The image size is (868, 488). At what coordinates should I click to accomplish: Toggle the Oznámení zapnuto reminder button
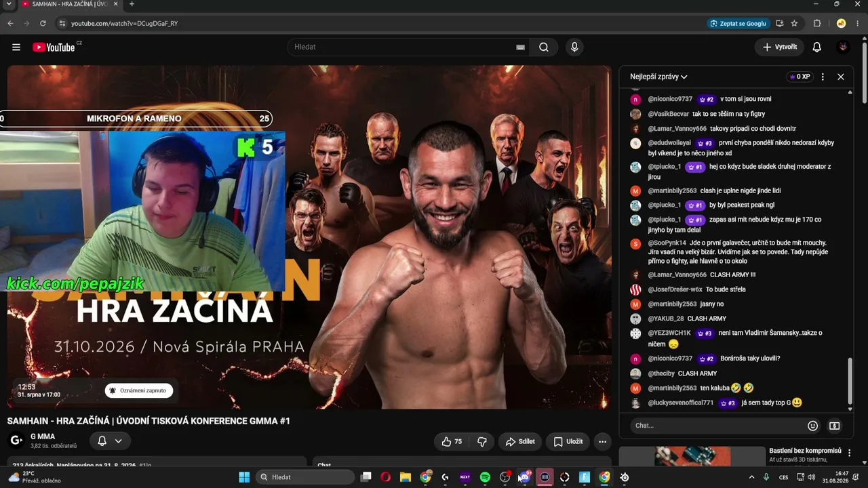click(139, 390)
